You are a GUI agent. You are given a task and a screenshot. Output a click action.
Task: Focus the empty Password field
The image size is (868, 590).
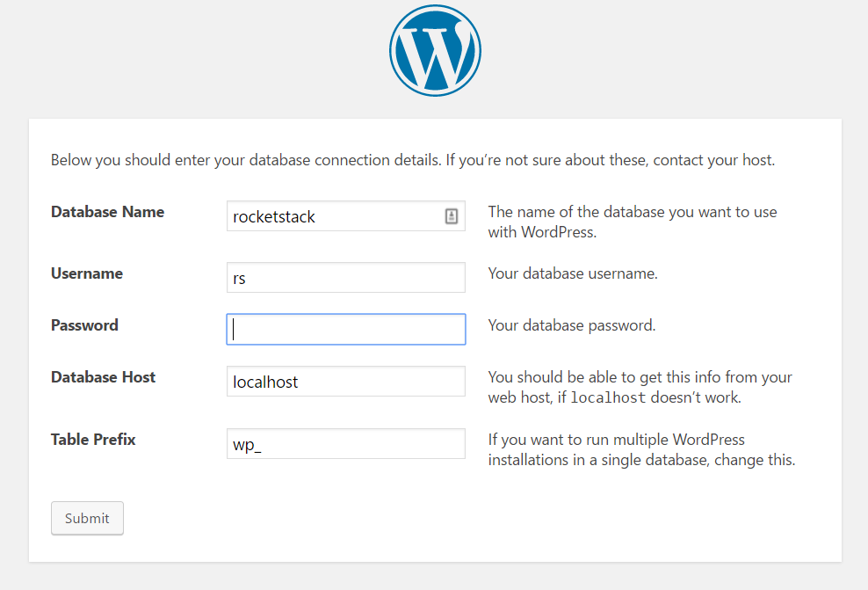(x=346, y=329)
